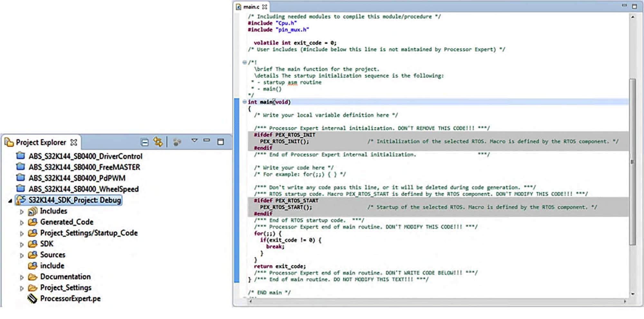644x319 pixels.
Task: Select S32K144_SDK_Project: Debug project
Action: [75, 200]
